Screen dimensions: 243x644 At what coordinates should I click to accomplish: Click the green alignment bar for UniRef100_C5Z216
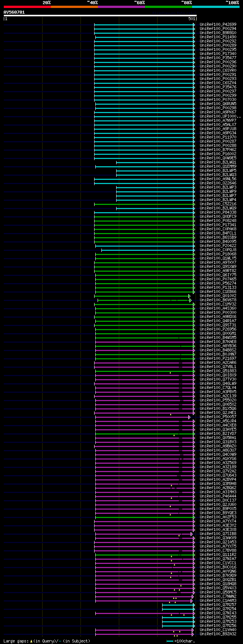point(144,204)
